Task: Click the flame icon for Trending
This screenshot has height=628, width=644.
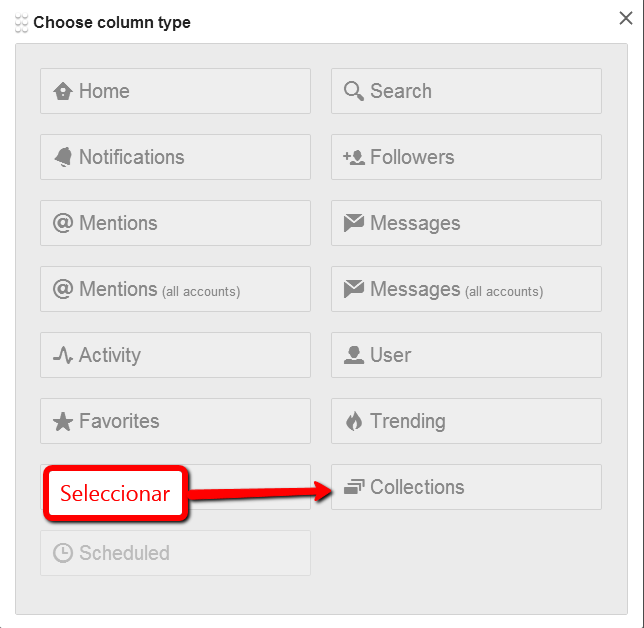Action: pos(353,421)
